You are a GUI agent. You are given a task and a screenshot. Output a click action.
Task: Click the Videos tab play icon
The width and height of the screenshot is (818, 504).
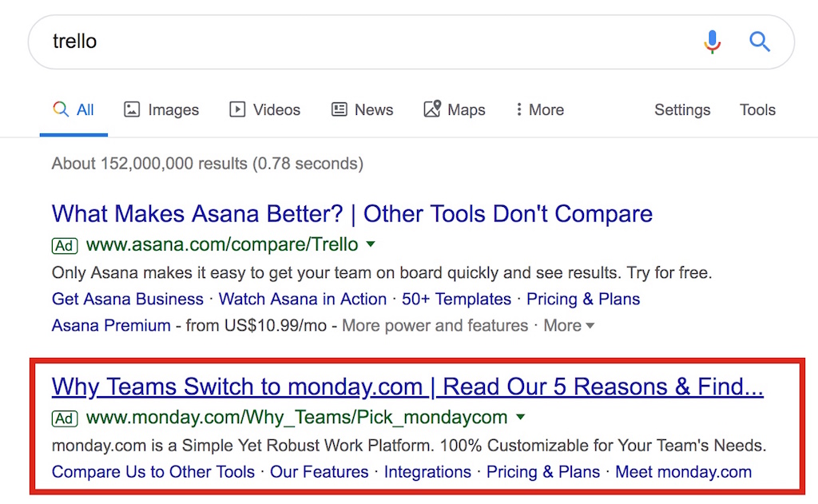(x=237, y=109)
